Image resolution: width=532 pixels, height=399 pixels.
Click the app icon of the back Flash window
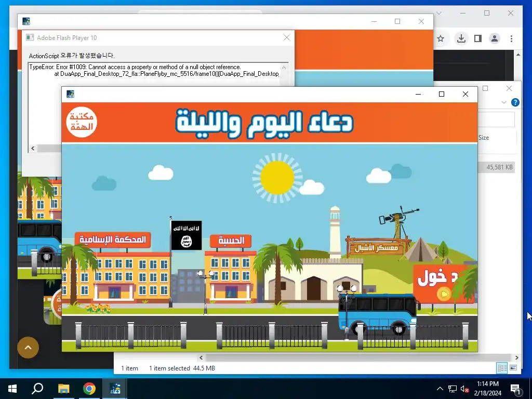(x=26, y=21)
